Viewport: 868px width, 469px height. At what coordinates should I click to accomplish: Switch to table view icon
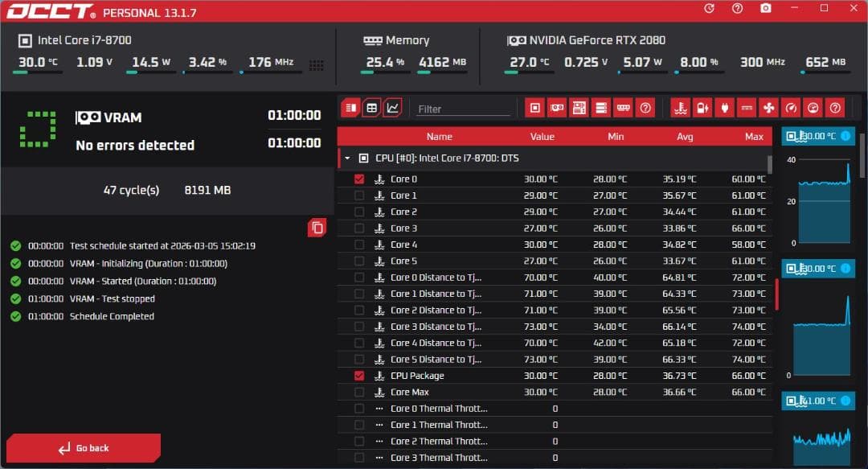click(x=371, y=108)
